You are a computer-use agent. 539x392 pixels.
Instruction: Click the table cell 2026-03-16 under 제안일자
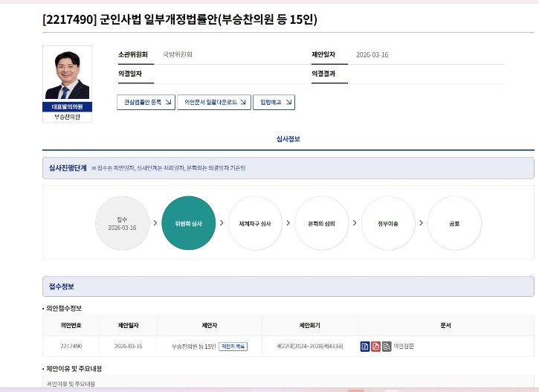coord(128,347)
